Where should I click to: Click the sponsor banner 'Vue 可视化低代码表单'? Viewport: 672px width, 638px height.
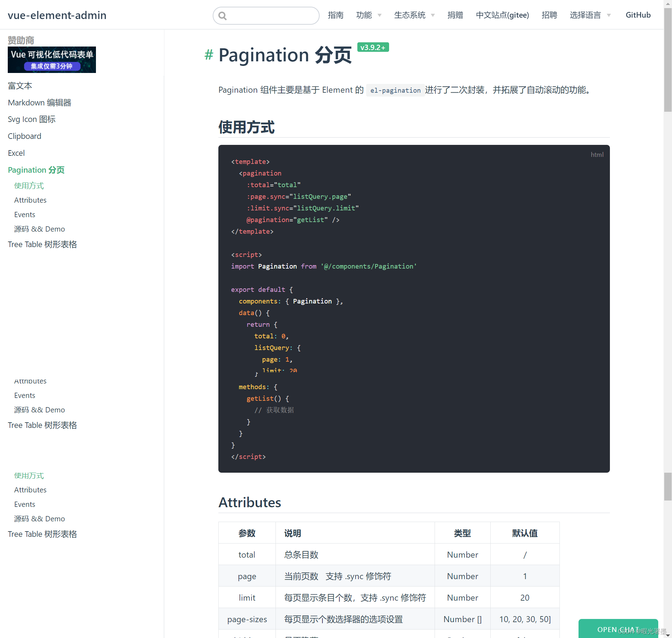point(52,60)
